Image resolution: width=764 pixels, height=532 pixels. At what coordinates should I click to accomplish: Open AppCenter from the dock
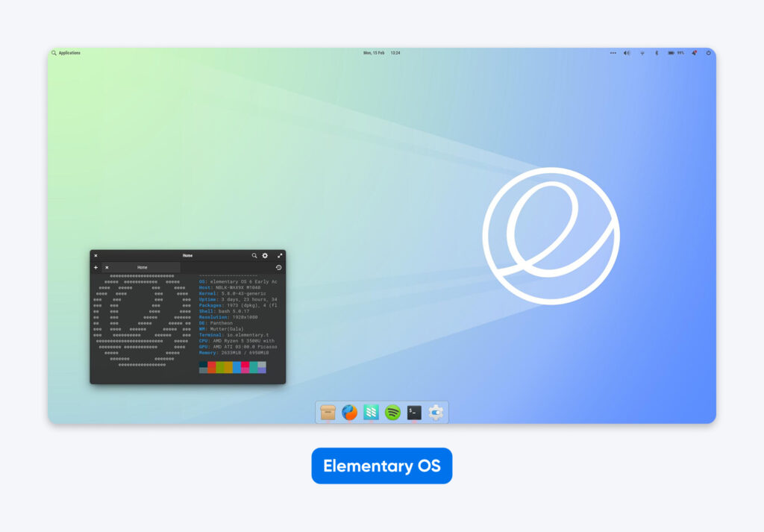[x=369, y=411]
